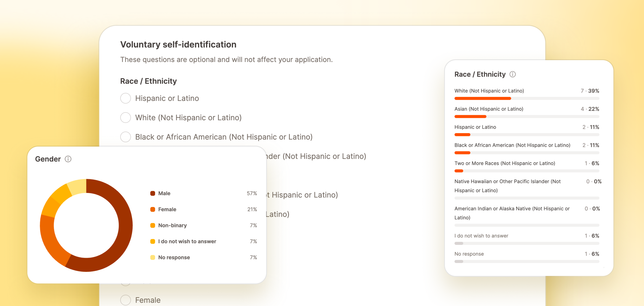Click 'Native Hawaiian or Other Pacific Islander' stats label
This screenshot has height=306, width=644.
coord(507,186)
